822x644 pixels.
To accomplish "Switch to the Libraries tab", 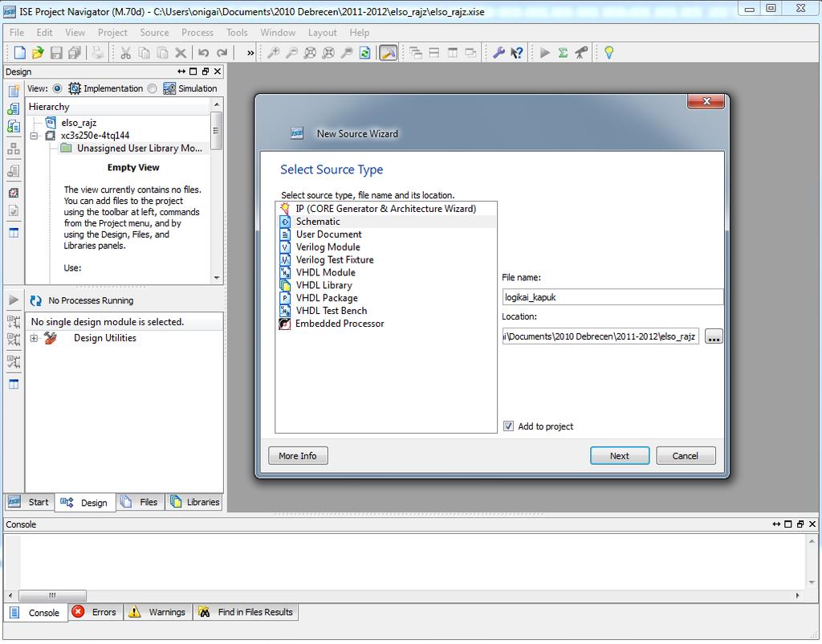I will 194,503.
